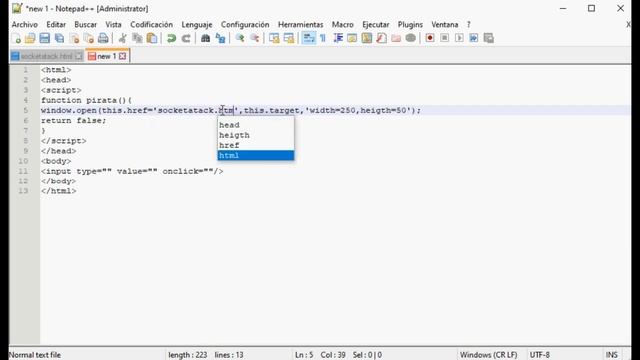Close all documents from the toolbar
Screen dimensions: 640x360
click(89, 38)
